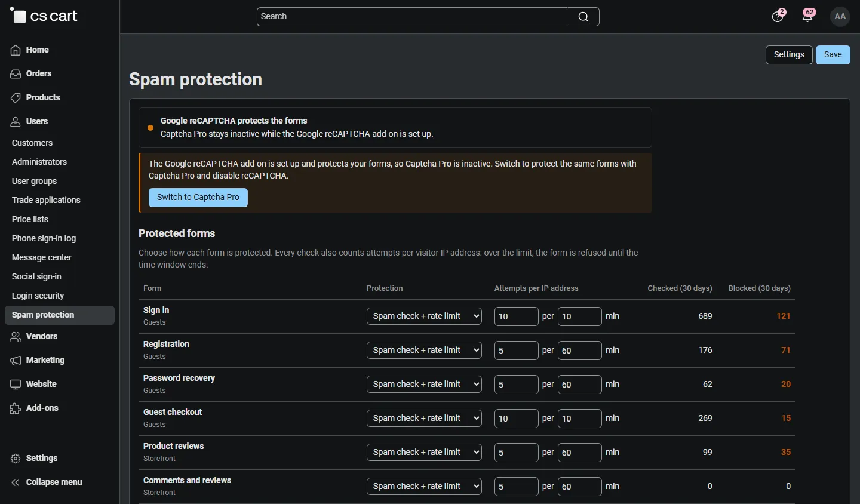Viewport: 860px width, 504px height.
Task: Click the Sign in attempts count field
Action: tap(517, 316)
